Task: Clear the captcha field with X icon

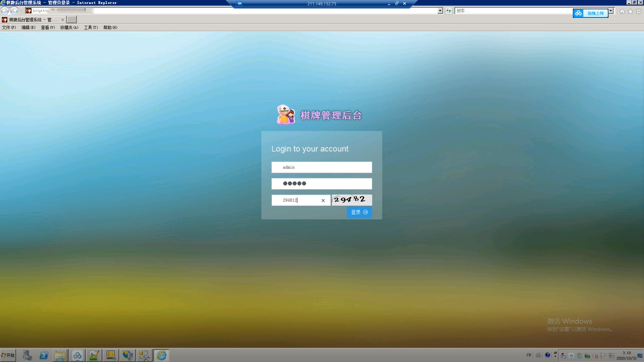Action: [x=323, y=201]
